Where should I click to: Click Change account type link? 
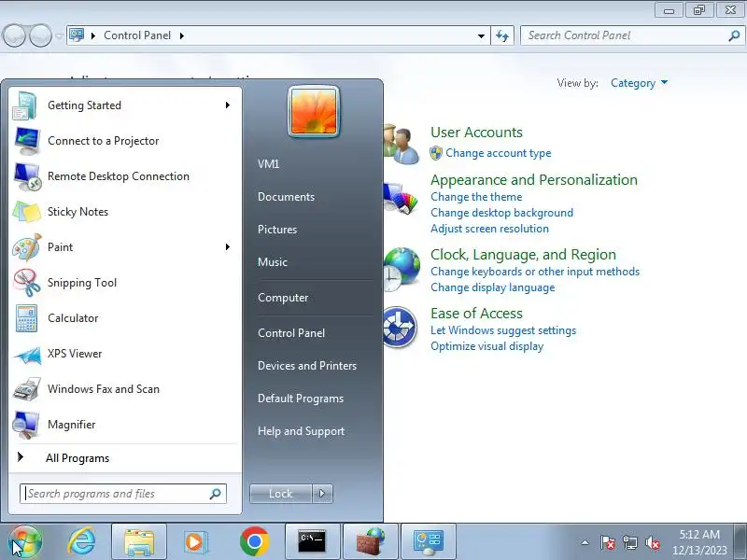[499, 153]
